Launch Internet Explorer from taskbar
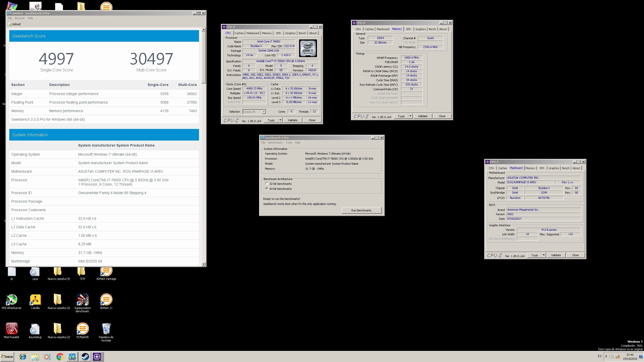Viewport: 644px width, 362px height. 23,357
